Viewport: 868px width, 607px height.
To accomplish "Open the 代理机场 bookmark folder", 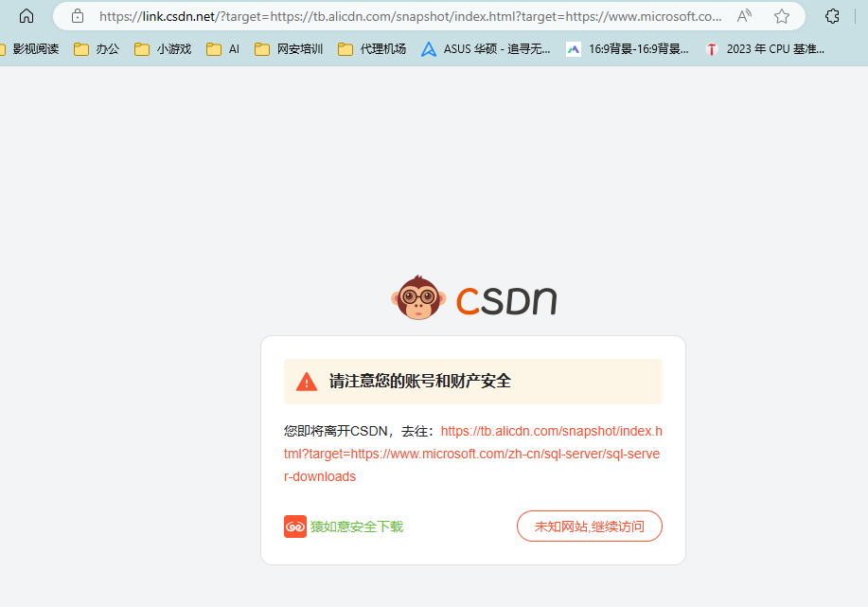I will click(x=372, y=49).
